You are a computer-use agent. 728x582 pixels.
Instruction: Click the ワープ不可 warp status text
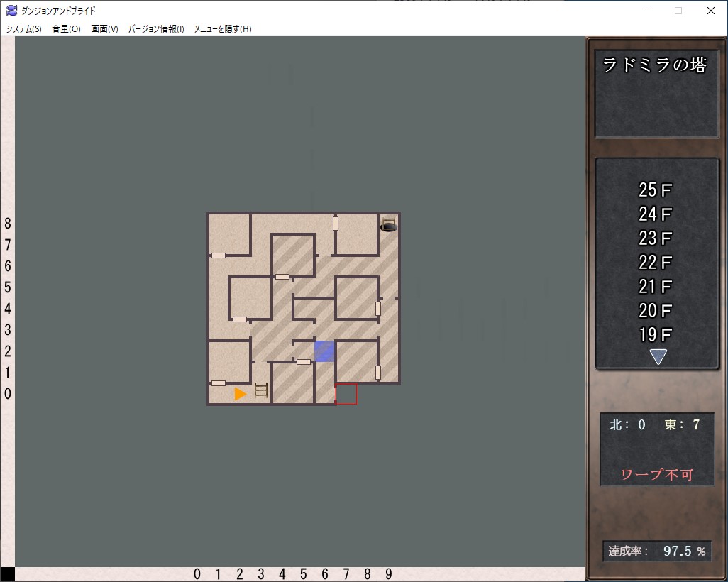[x=656, y=475]
